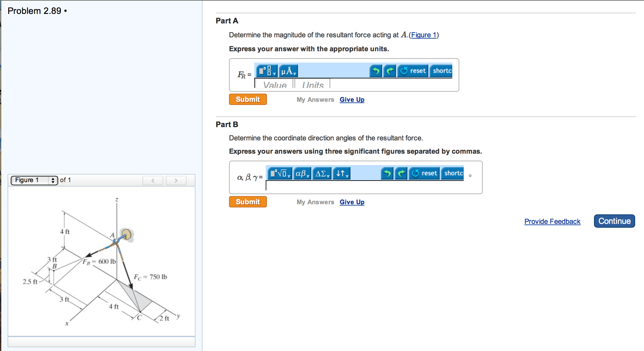Open the ΔΣ uppercase Greek symbols menu
Viewport: 644px width, 351px height.
coord(322,173)
